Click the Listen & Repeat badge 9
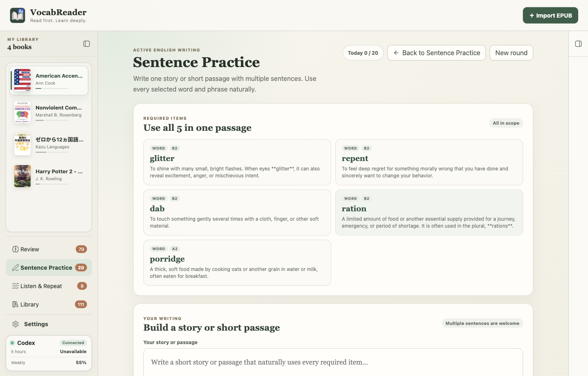Image resolution: width=588 pixels, height=376 pixels. [x=82, y=286]
